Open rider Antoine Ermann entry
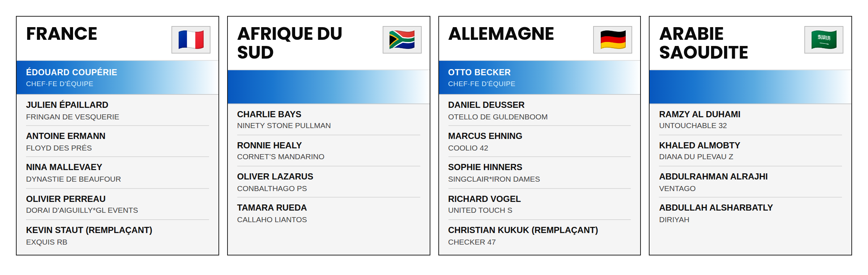The image size is (868, 275). pyautogui.click(x=118, y=141)
